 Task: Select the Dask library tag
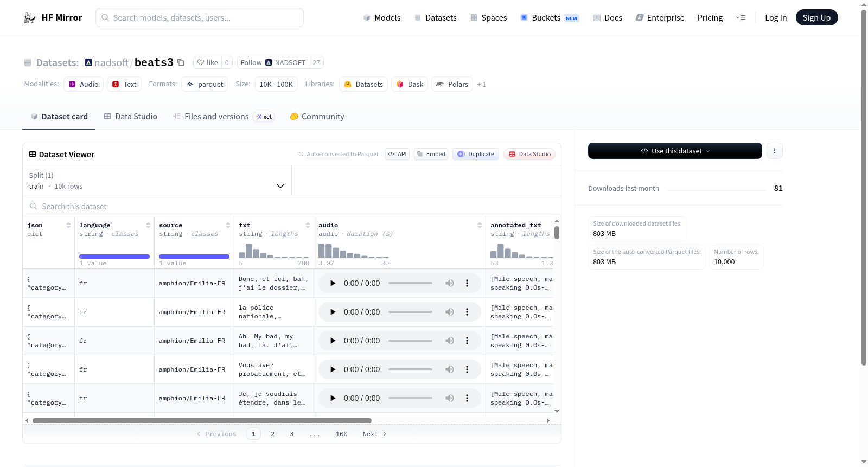[x=410, y=84]
